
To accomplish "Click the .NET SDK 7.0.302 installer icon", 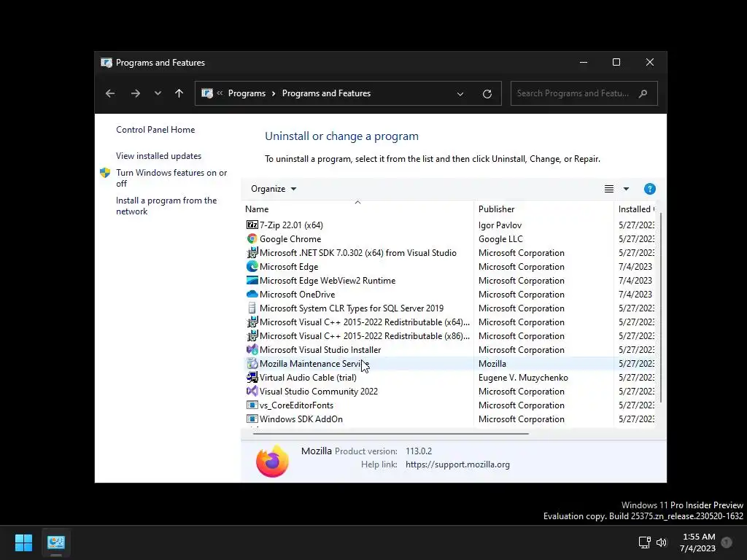I will 252,252.
